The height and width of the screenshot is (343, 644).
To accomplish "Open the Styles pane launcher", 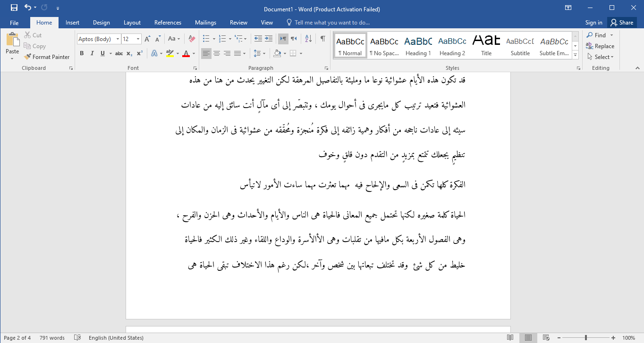I will (578, 68).
